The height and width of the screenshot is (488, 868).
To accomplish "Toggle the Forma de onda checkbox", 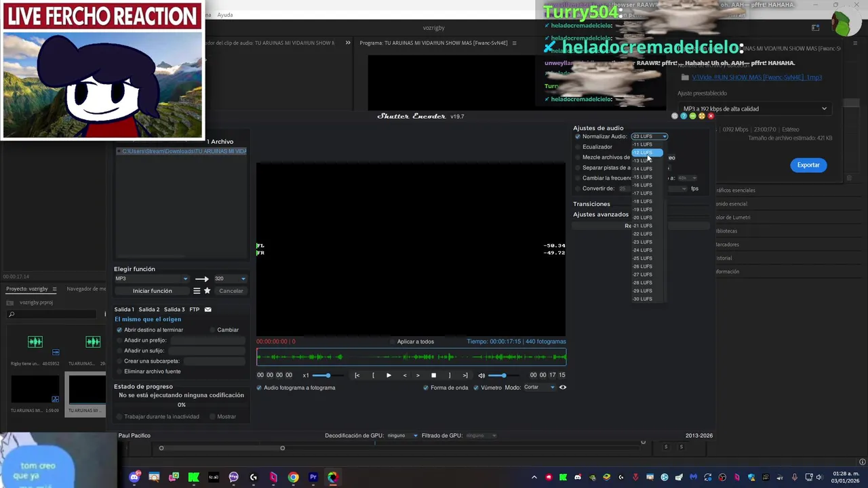I will (x=426, y=388).
